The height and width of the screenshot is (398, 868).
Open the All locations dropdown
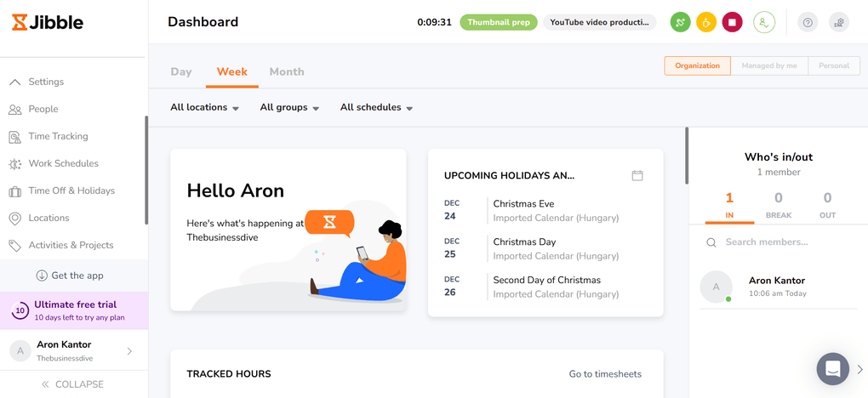204,107
